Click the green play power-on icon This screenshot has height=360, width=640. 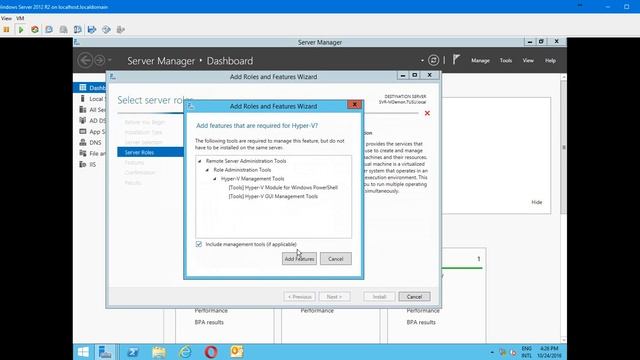click(21, 29)
